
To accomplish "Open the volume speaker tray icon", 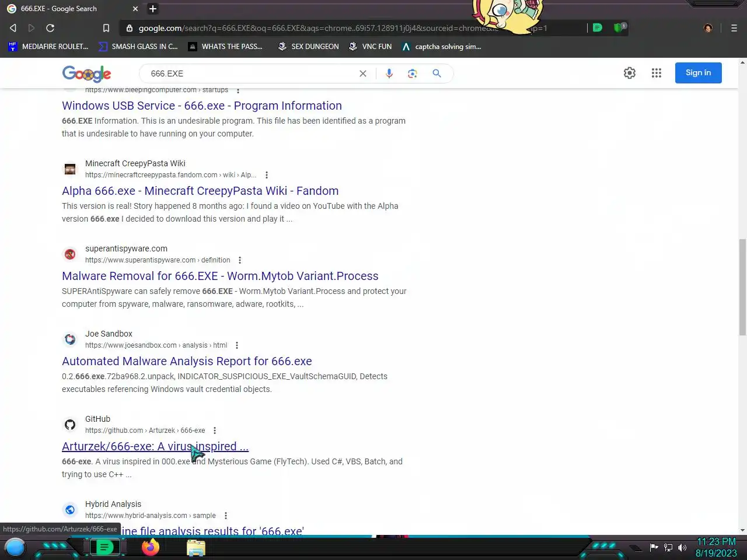I will [x=682, y=547].
